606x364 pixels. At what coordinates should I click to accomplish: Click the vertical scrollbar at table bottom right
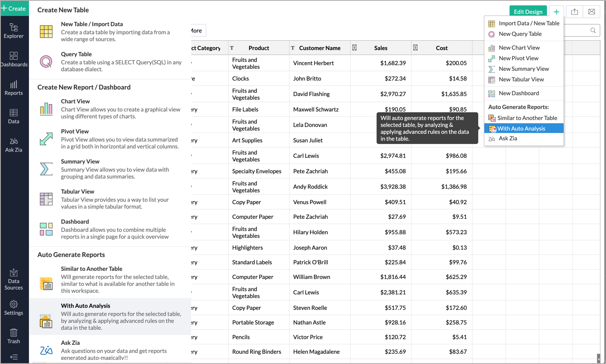(x=598, y=358)
